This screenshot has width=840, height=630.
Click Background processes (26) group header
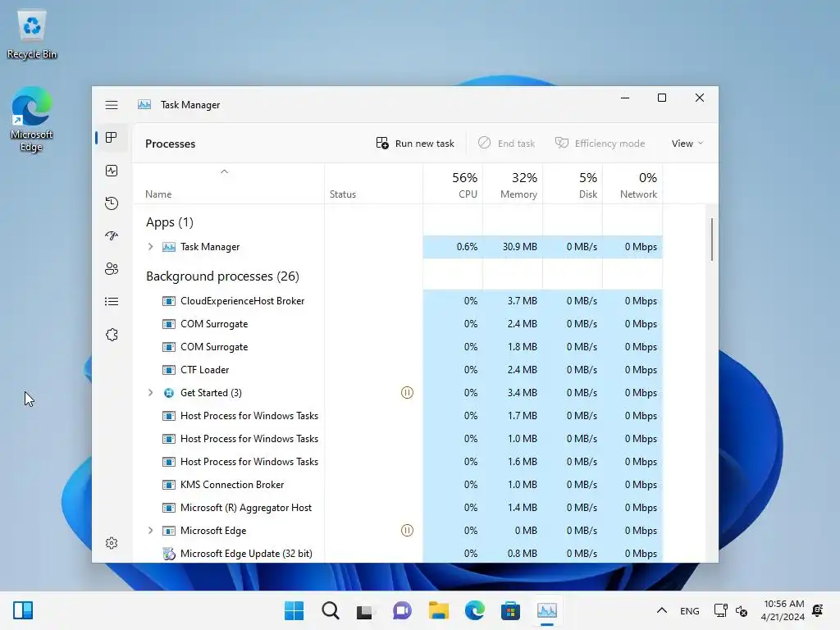pyautogui.click(x=222, y=276)
